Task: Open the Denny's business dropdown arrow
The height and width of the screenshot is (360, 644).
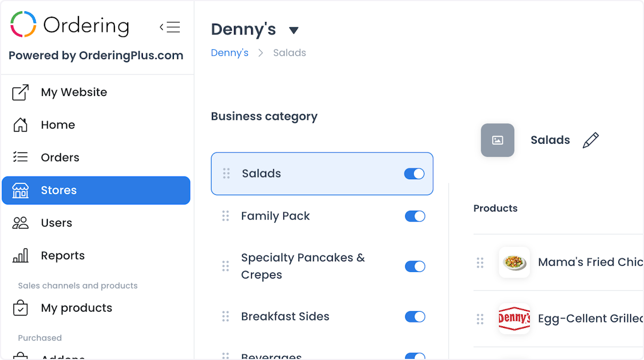Action: tap(294, 30)
